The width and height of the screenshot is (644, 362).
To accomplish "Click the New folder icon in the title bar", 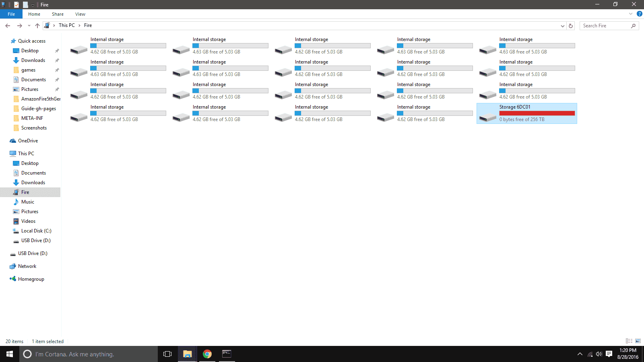I will (x=25, y=4).
